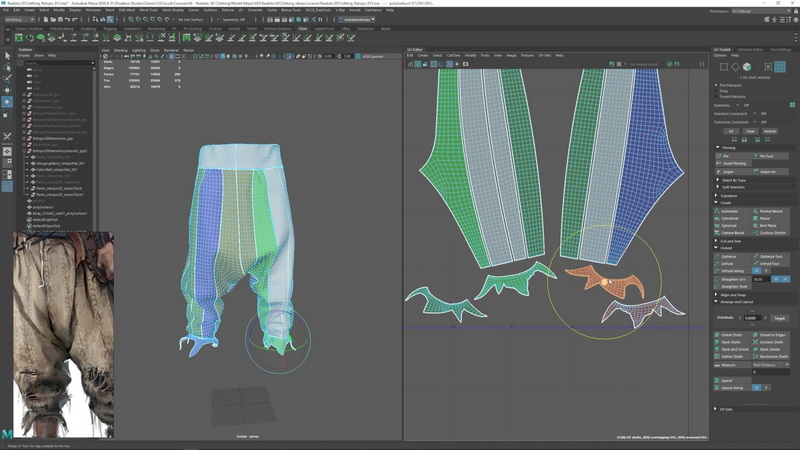The image size is (800, 450).
Task: Expand the Cut and Sew section
Action: [x=716, y=241]
